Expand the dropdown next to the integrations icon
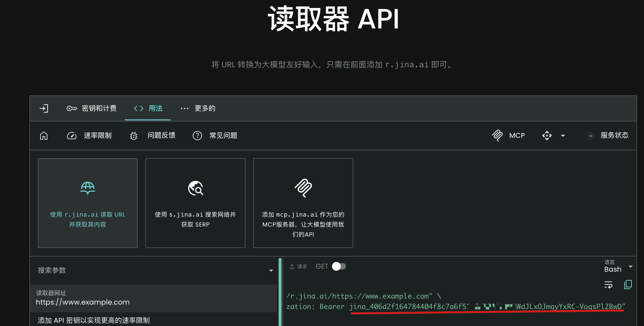 click(562, 136)
